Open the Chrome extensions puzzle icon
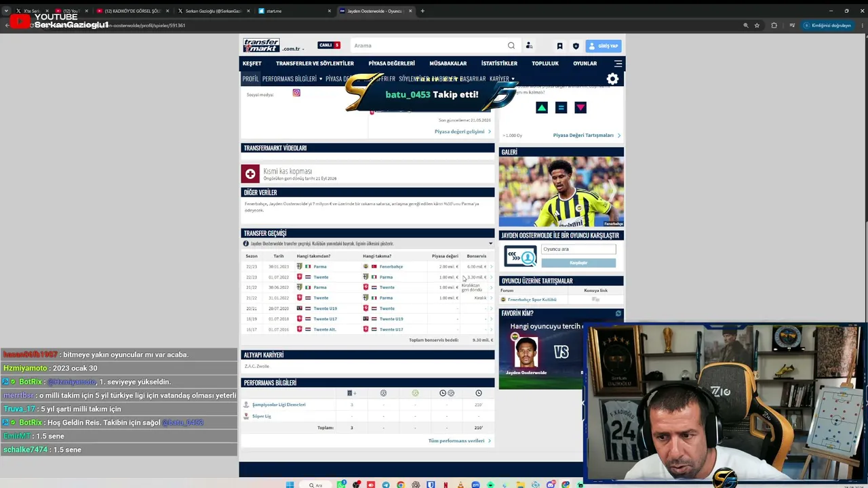The image size is (868, 488). click(774, 25)
